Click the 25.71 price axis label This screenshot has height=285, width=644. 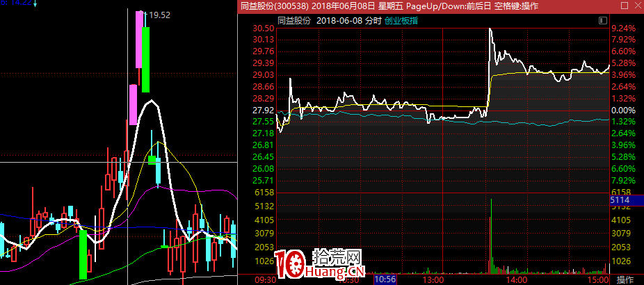[x=264, y=181]
